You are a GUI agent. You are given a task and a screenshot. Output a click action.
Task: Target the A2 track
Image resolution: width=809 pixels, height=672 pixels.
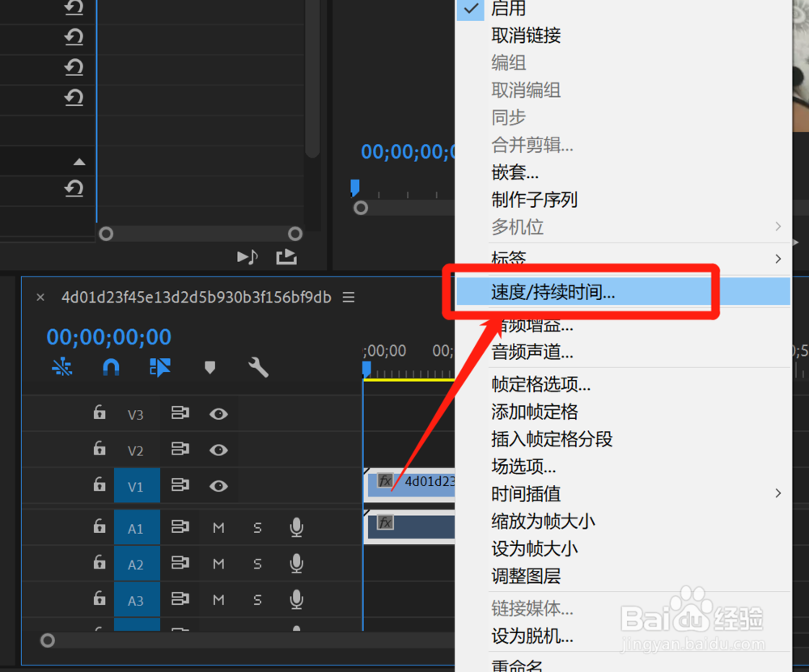137,564
